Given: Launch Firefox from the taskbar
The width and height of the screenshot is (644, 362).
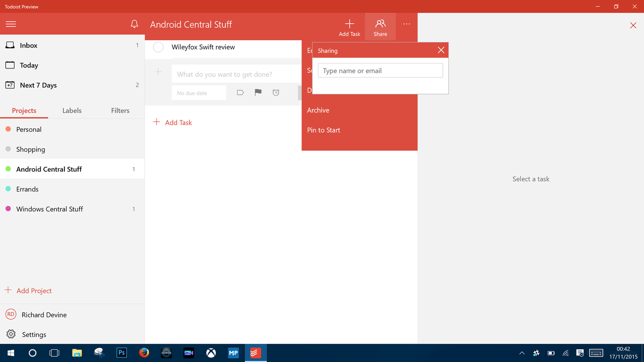Looking at the screenshot, I should pyautogui.click(x=144, y=353).
